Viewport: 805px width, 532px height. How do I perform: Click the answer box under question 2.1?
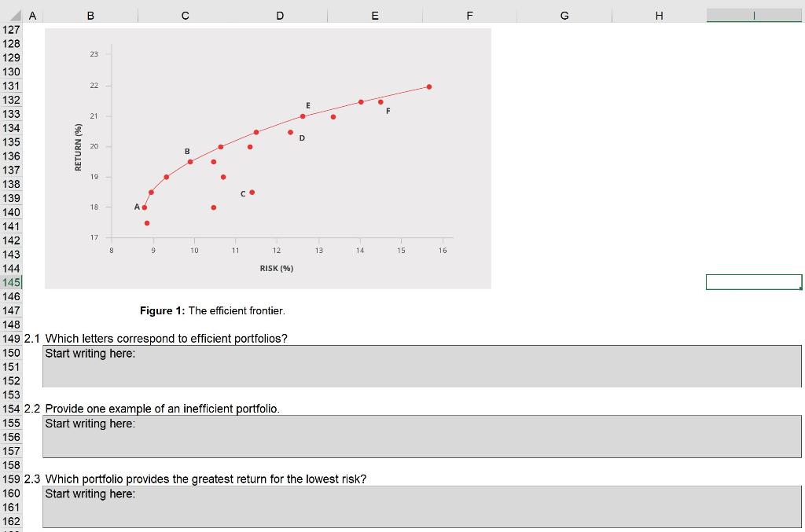421,365
